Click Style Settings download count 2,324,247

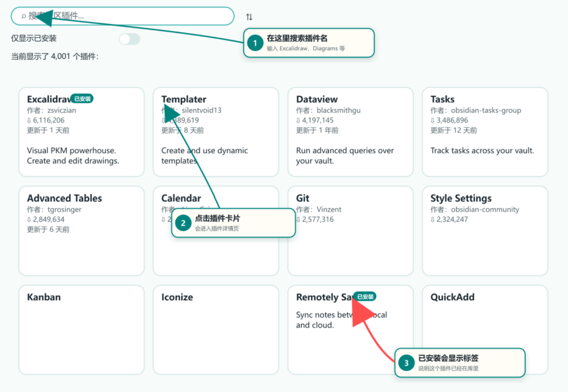[x=449, y=219]
